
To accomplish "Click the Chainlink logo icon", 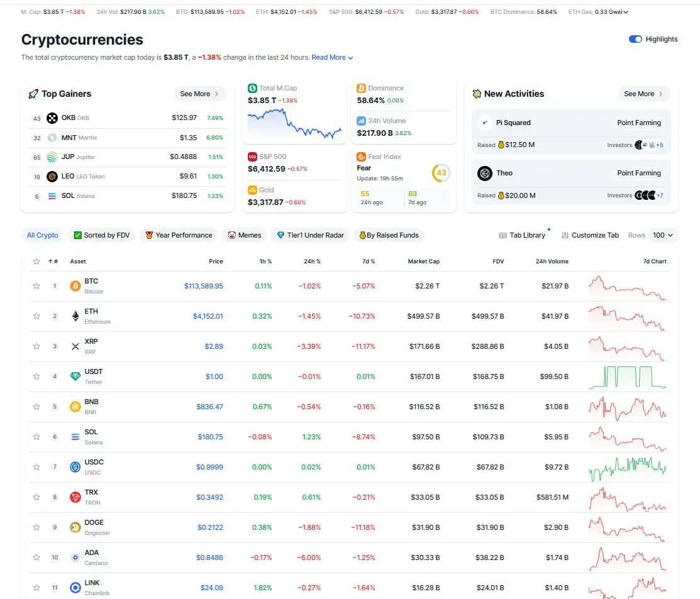I will click(x=75, y=588).
